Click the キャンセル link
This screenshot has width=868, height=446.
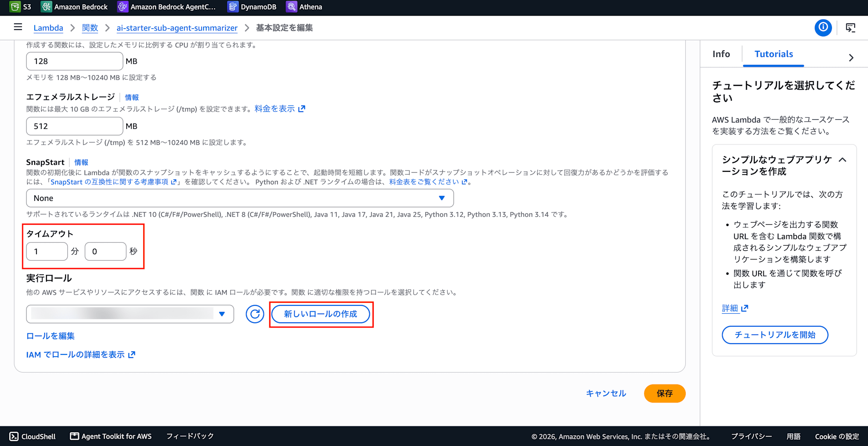(x=606, y=394)
